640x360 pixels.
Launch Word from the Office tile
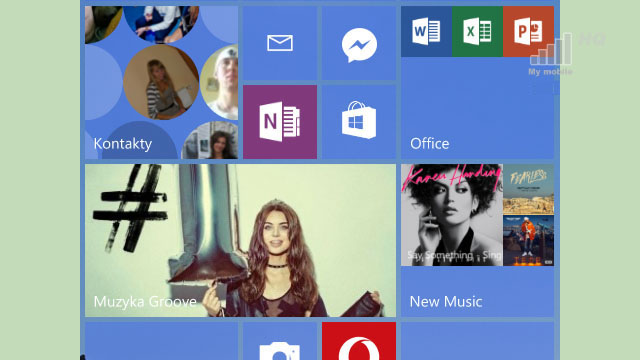[426, 31]
